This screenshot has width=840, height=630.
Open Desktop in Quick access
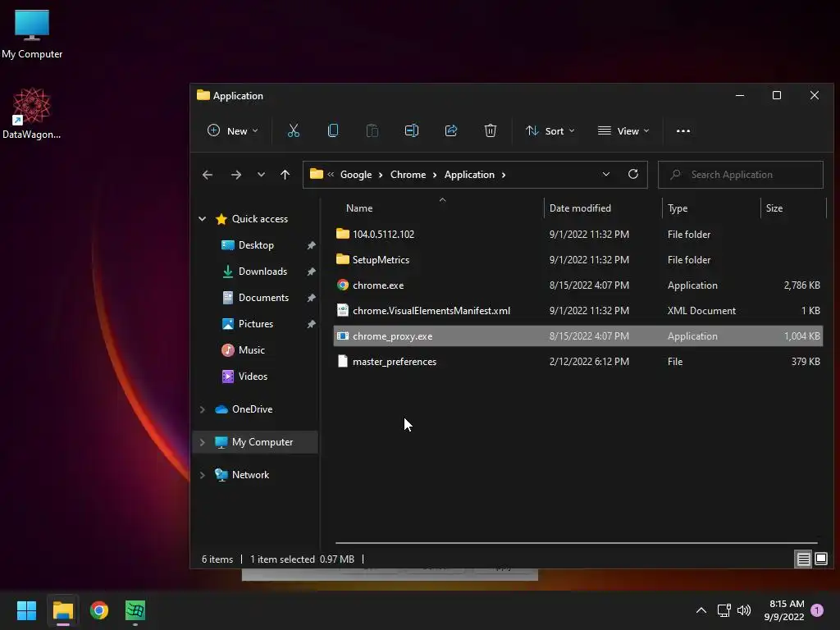click(x=256, y=245)
